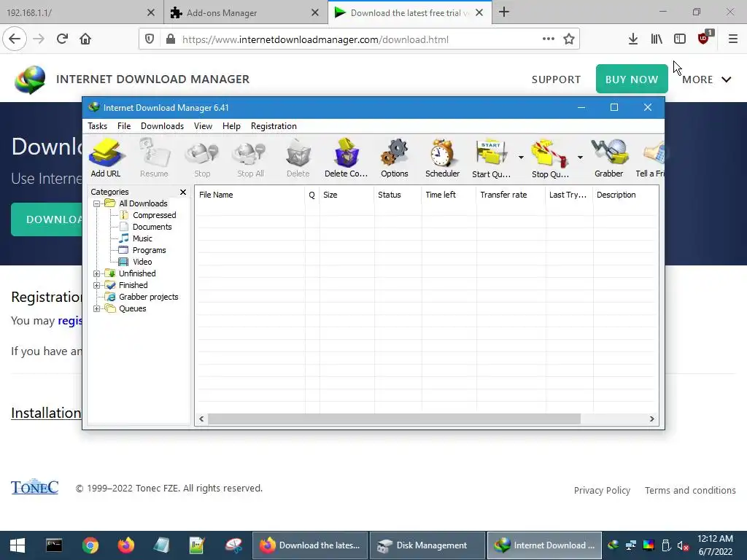Open the Terms and conditions link
Image resolution: width=747 pixels, height=560 pixels.
[690, 491]
